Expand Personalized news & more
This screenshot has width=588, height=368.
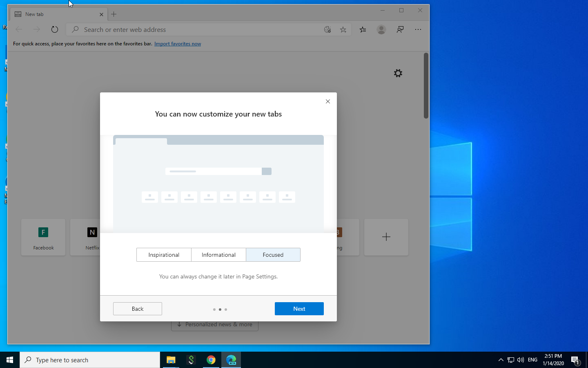[x=214, y=324]
